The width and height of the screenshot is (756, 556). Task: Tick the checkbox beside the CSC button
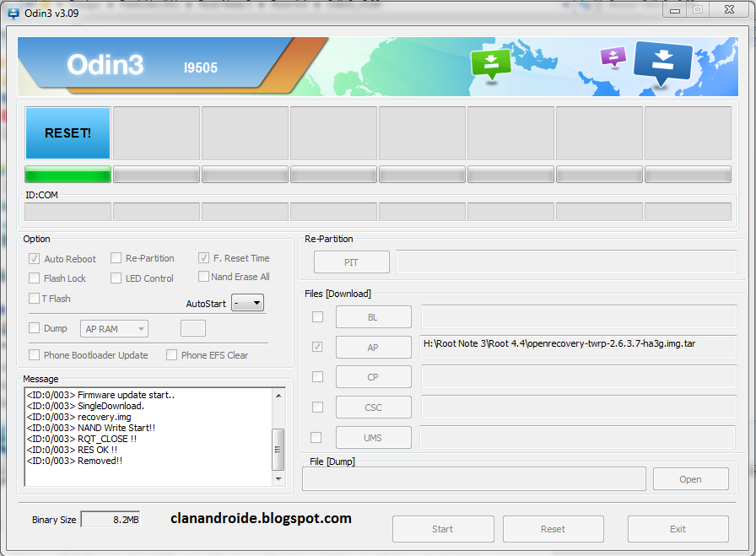[317, 407]
